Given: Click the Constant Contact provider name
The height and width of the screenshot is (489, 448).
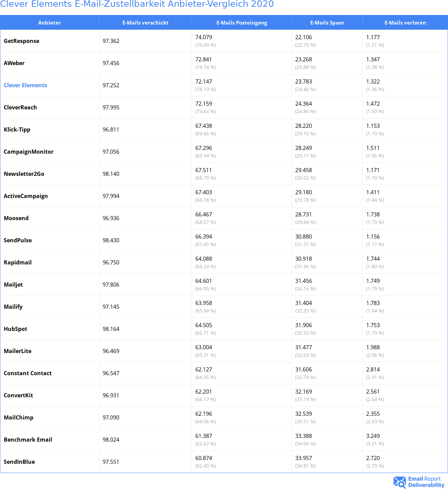Looking at the screenshot, I should (28, 373).
